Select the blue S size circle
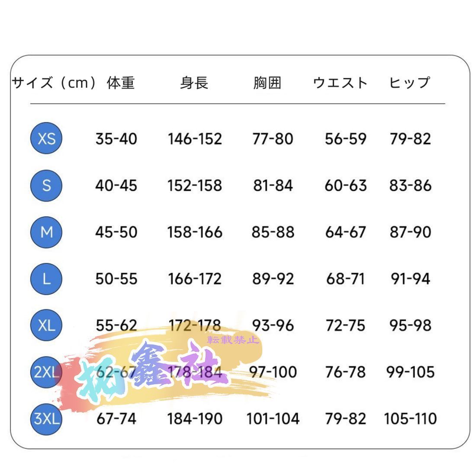Screen dimensions: 476x476 (46, 185)
